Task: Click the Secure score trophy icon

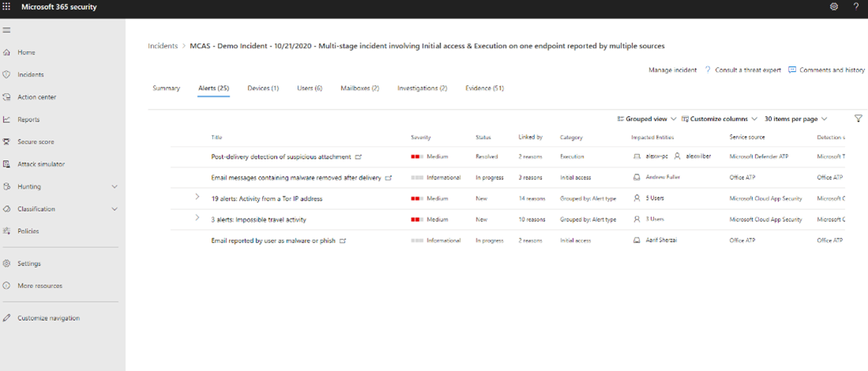Action: [x=6, y=142]
